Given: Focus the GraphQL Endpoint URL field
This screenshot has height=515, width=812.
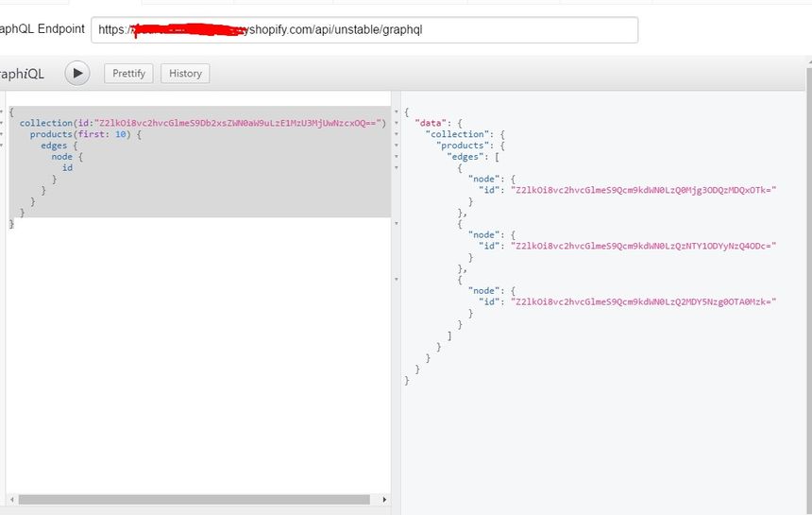Looking at the screenshot, I should 364,29.
